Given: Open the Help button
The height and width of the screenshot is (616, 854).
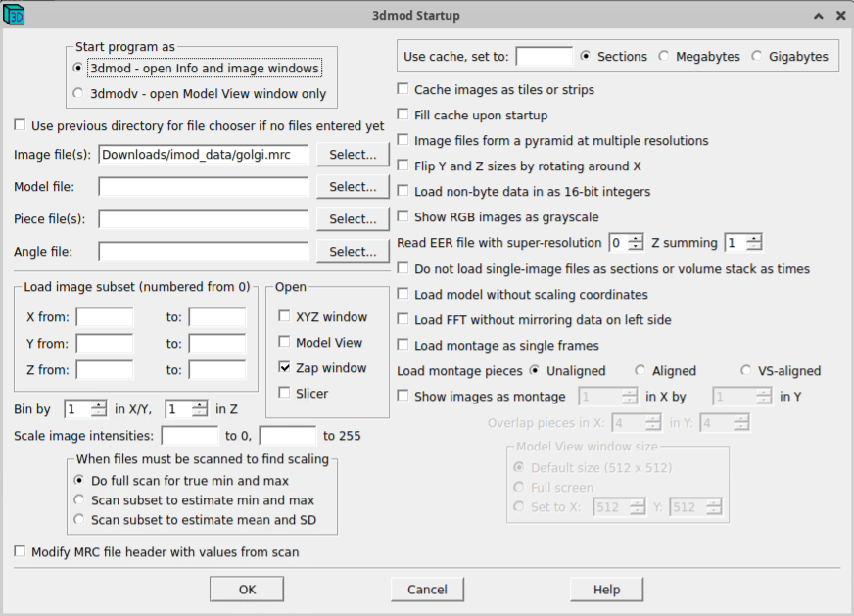Looking at the screenshot, I should point(606,590).
